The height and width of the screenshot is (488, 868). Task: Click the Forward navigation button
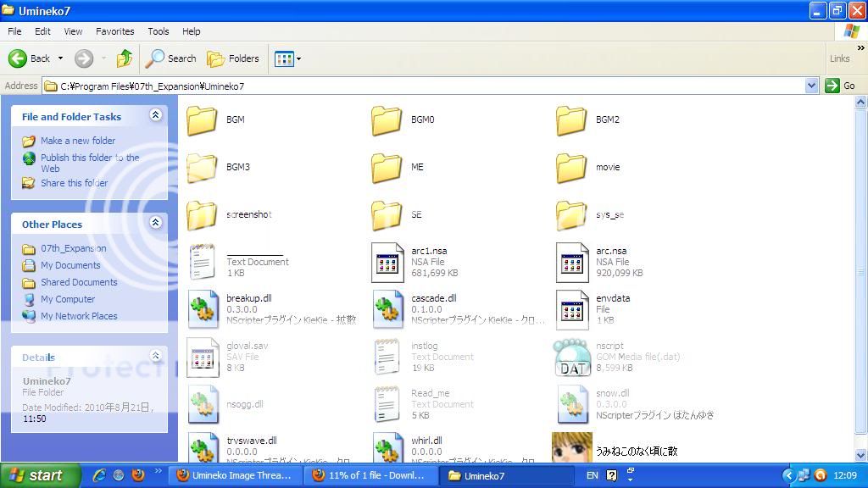point(84,58)
